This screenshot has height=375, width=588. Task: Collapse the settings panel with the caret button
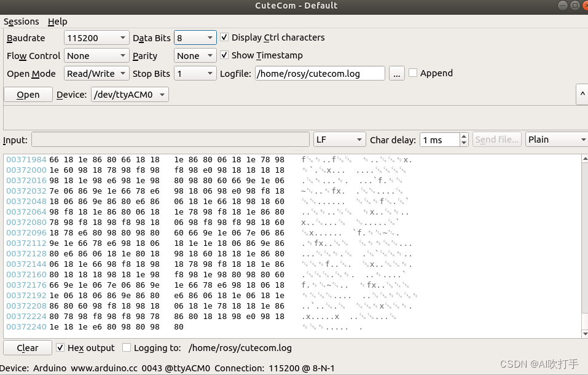tap(582, 94)
